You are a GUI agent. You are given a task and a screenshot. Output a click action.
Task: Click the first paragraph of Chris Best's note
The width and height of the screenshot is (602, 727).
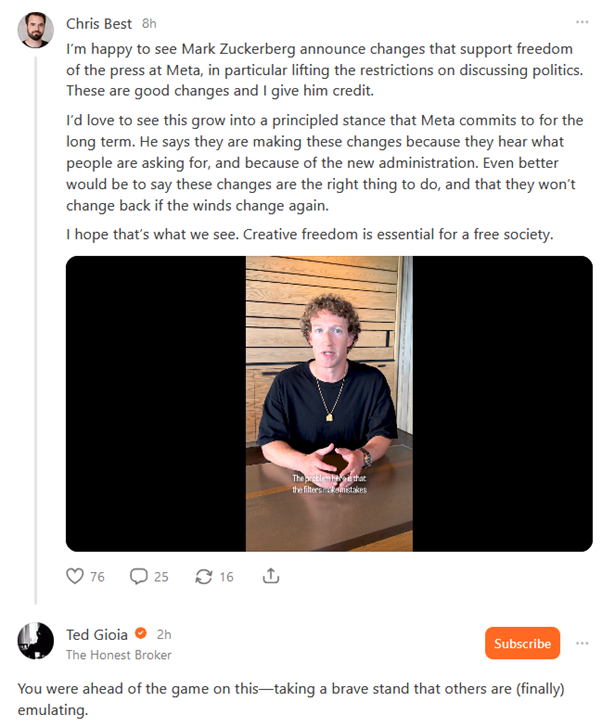pyautogui.click(x=320, y=69)
